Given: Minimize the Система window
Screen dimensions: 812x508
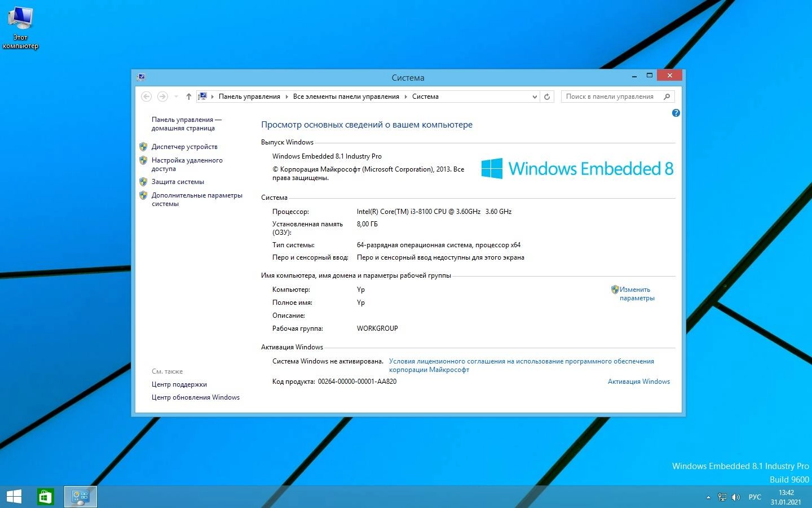Looking at the screenshot, I should (634, 75).
